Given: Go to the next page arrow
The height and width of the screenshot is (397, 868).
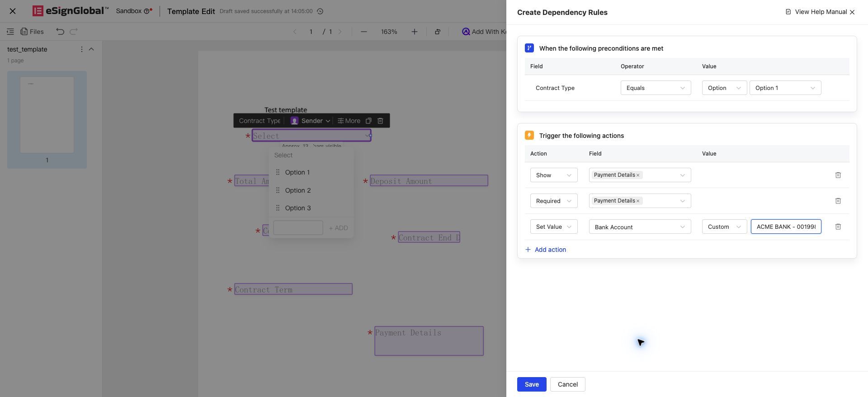Looking at the screenshot, I should tap(340, 32).
